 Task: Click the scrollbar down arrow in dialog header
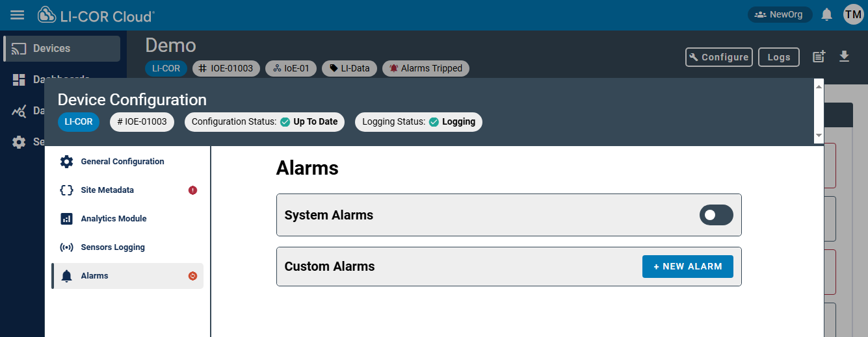pyautogui.click(x=819, y=135)
